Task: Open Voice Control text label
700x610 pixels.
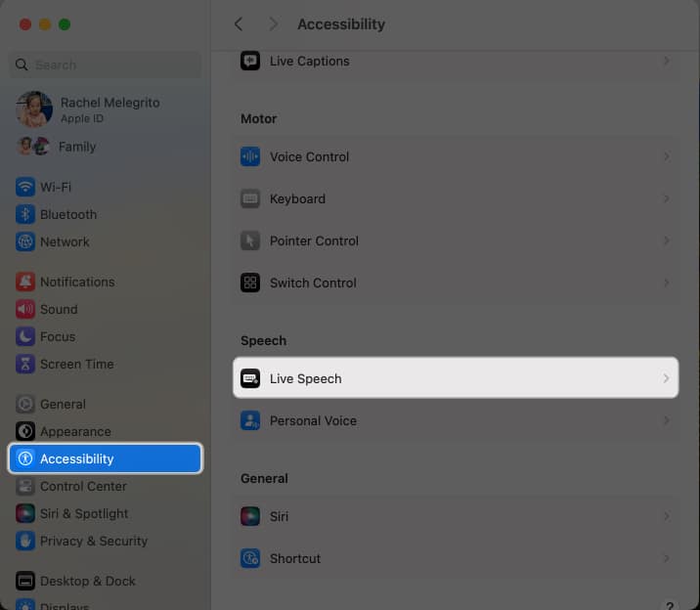Action: click(309, 157)
